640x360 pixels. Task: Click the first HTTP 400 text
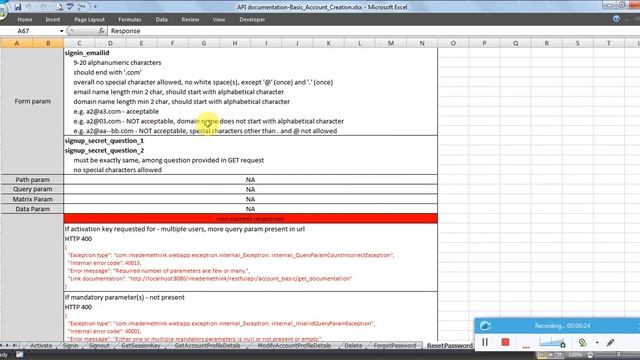tap(78, 239)
